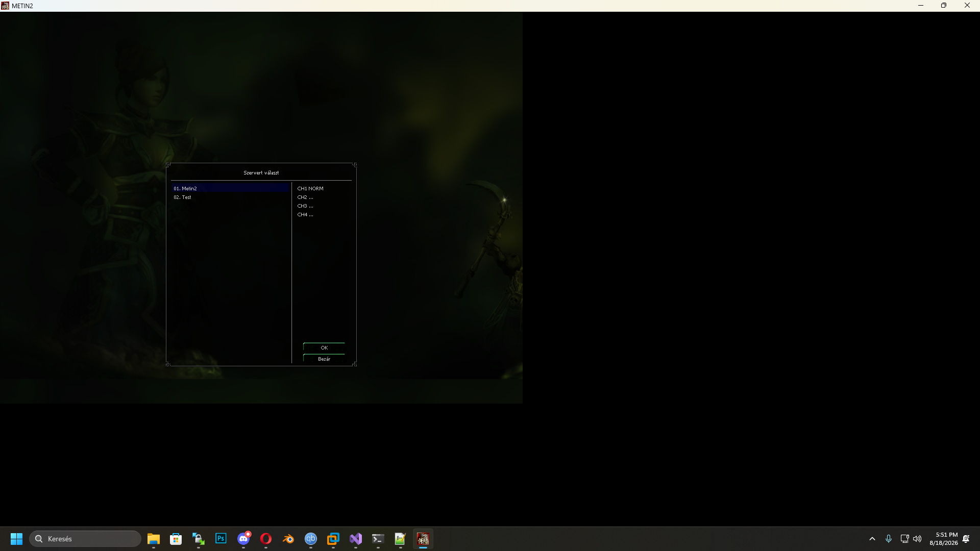Open volume control tray icon
The width and height of the screenshot is (980, 551).
click(917, 539)
